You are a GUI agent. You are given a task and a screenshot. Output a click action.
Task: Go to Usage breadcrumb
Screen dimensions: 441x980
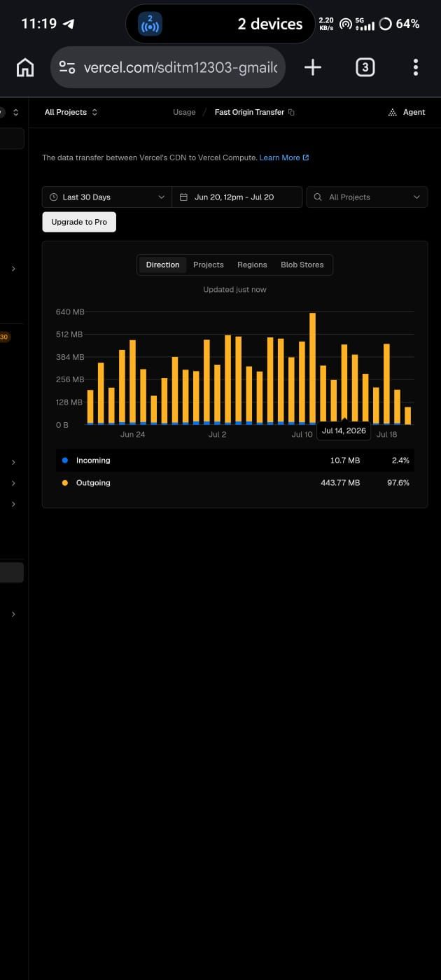pos(184,112)
